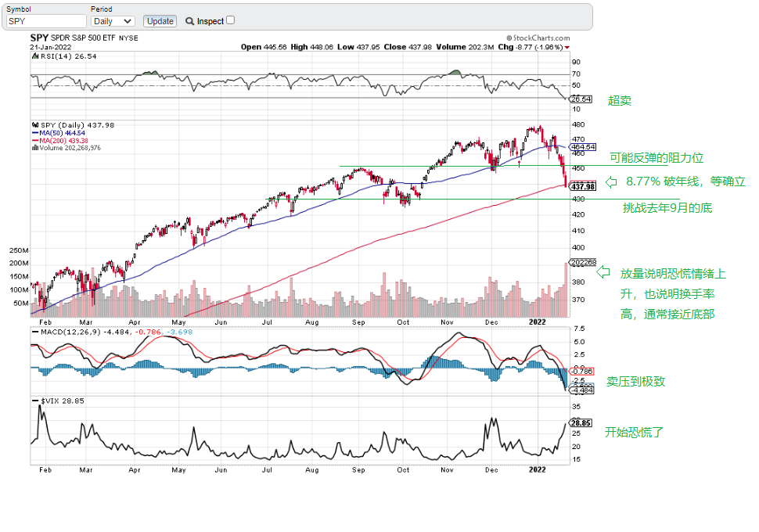Click the 464.54 MA50 price tag on axis
The height and width of the screenshot is (532, 759).
(583, 146)
